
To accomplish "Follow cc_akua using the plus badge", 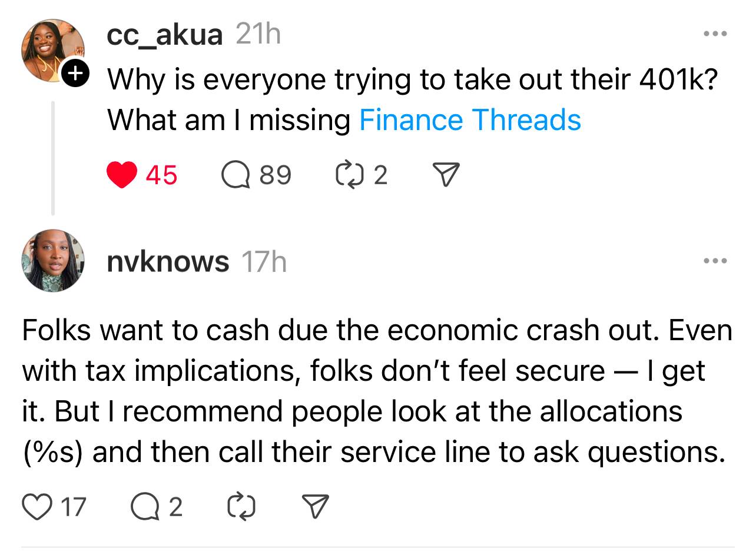I will point(75,73).
